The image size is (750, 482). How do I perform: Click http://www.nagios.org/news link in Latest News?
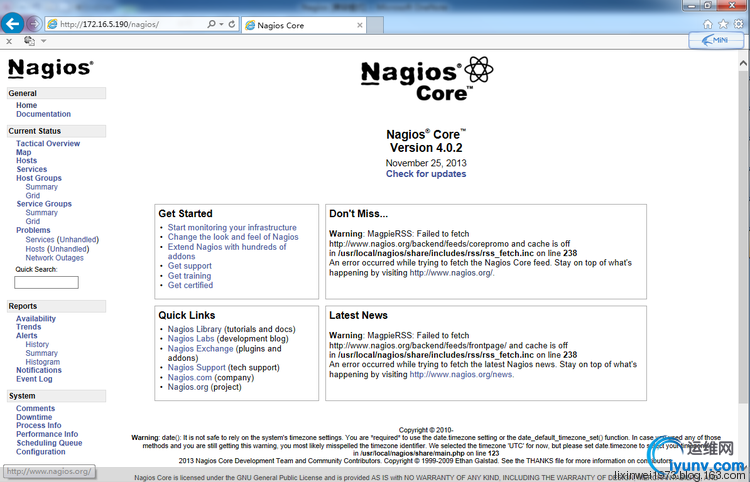pyautogui.click(x=462, y=375)
